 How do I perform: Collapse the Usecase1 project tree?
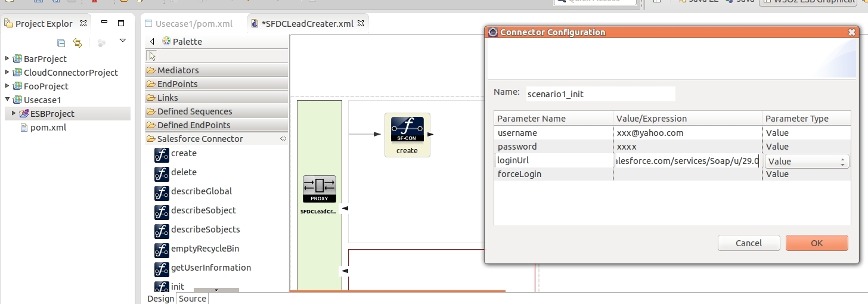pyautogui.click(x=7, y=100)
